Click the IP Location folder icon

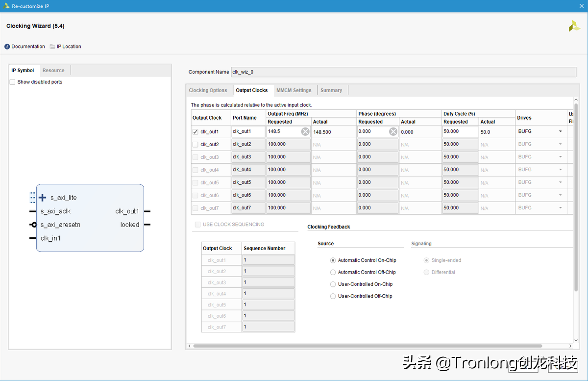pos(52,47)
